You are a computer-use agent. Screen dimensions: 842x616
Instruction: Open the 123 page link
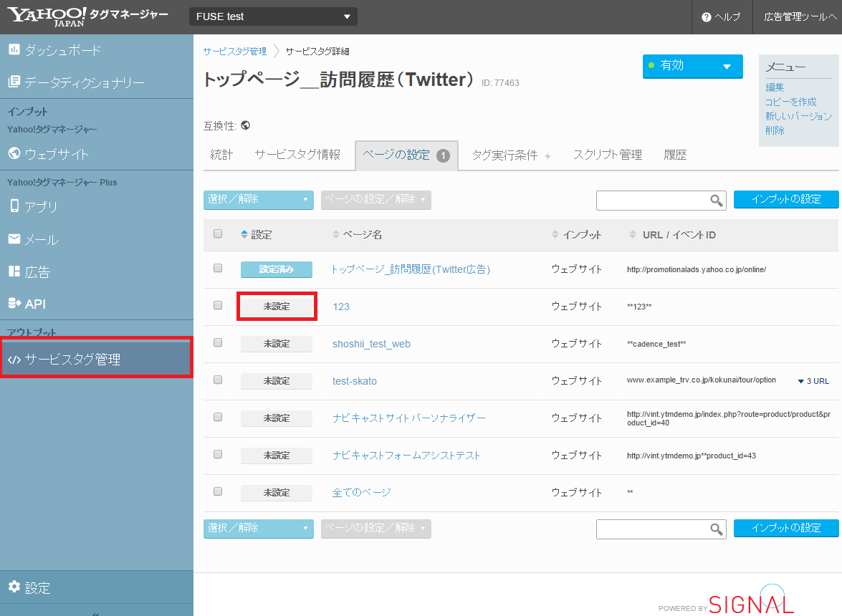(x=341, y=307)
